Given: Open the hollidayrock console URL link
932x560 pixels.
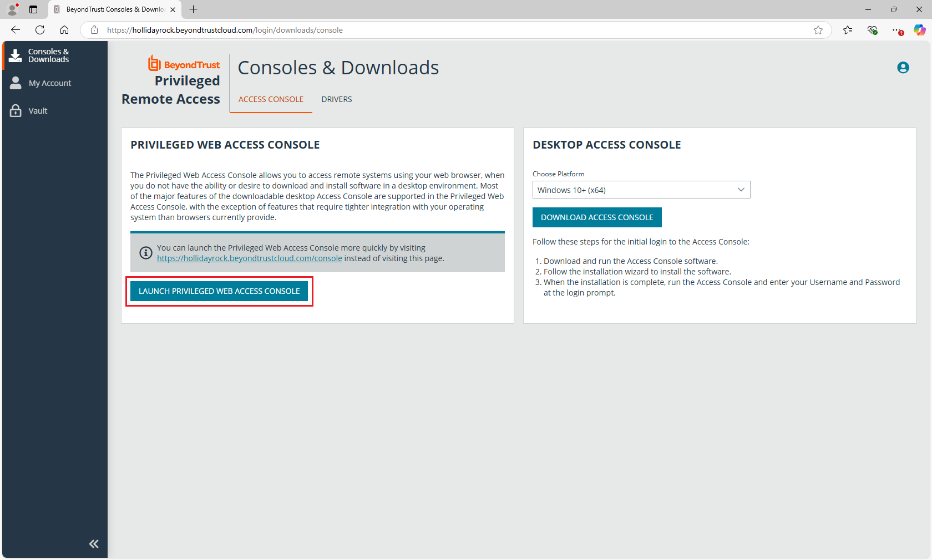Looking at the screenshot, I should (250, 258).
